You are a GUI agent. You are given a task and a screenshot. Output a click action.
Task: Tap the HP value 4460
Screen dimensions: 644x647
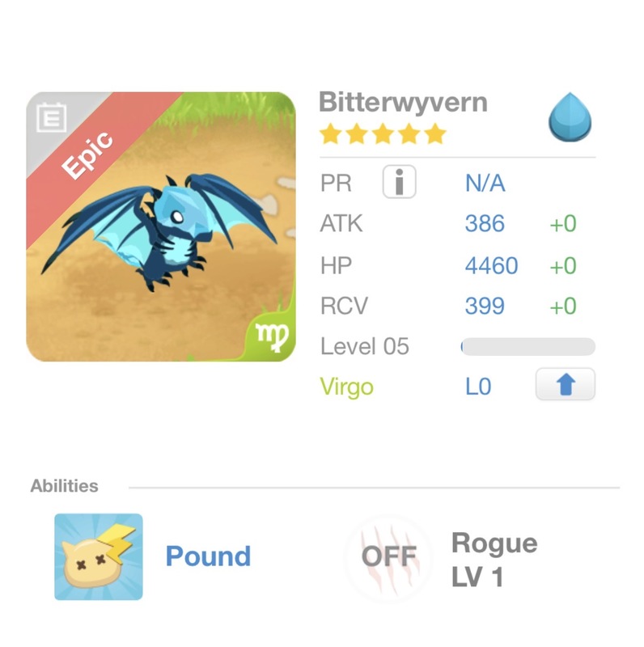click(x=491, y=265)
